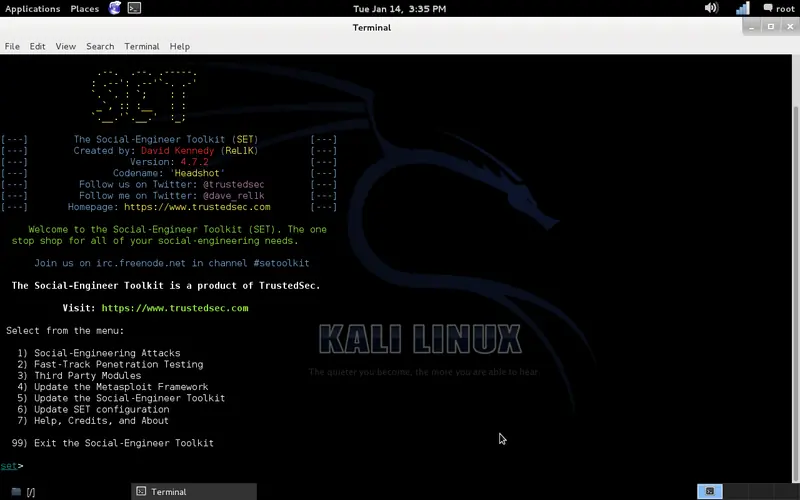The width and height of the screenshot is (800, 500).
Task: Click the Terminal window title
Action: [x=371, y=27]
